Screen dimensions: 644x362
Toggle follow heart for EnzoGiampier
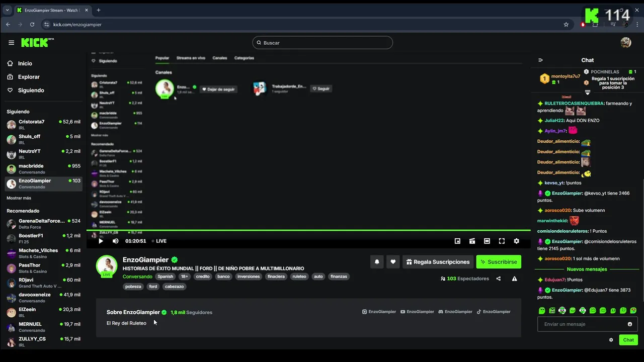point(393,262)
